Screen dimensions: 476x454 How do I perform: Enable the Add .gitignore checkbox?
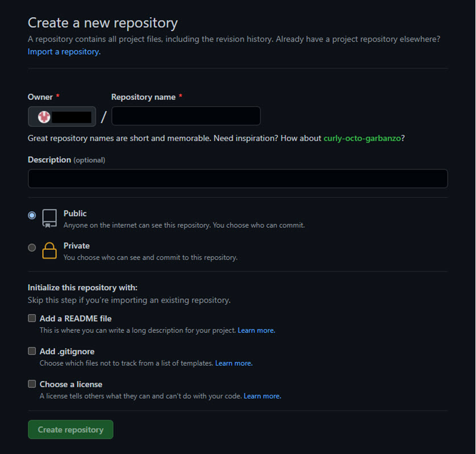(x=32, y=351)
